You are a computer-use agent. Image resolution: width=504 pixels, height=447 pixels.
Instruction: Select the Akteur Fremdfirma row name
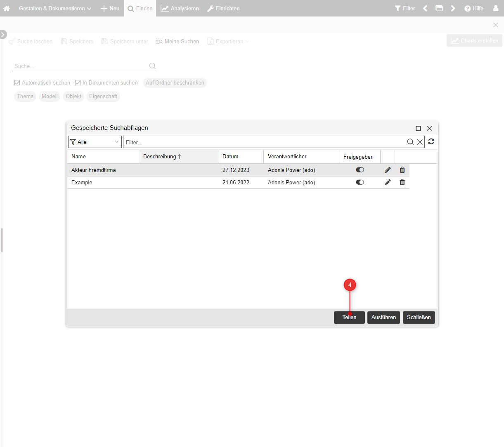[94, 170]
